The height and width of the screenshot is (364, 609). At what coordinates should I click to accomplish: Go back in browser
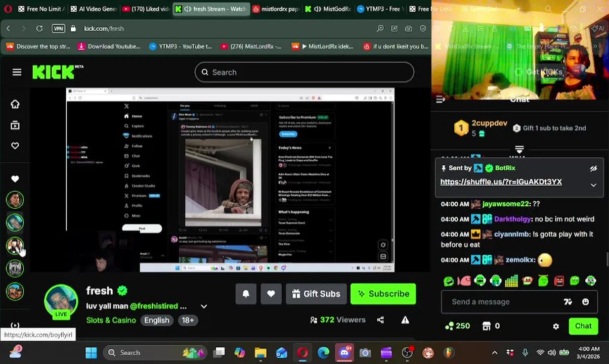(x=8, y=28)
